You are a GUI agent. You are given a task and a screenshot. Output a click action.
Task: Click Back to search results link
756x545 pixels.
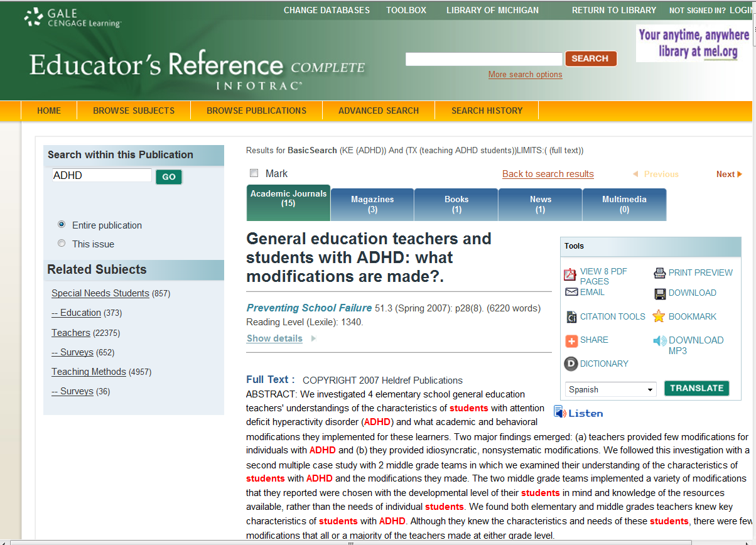pos(548,174)
